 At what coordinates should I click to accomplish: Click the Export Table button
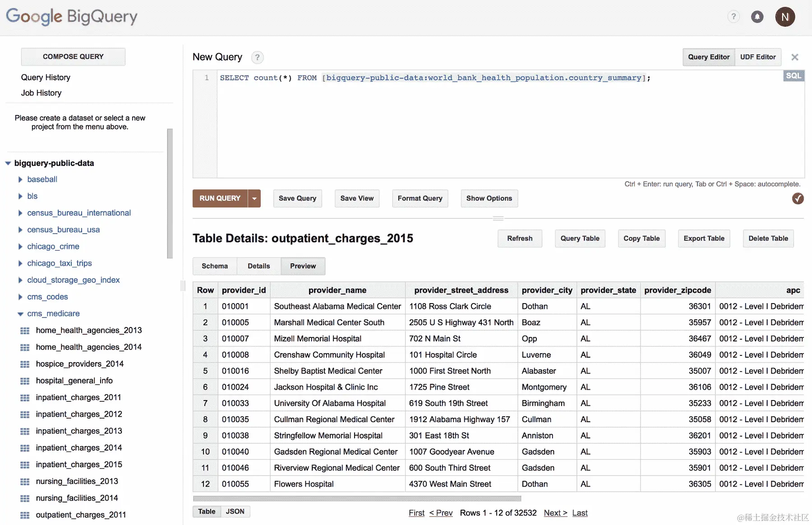pyautogui.click(x=704, y=239)
